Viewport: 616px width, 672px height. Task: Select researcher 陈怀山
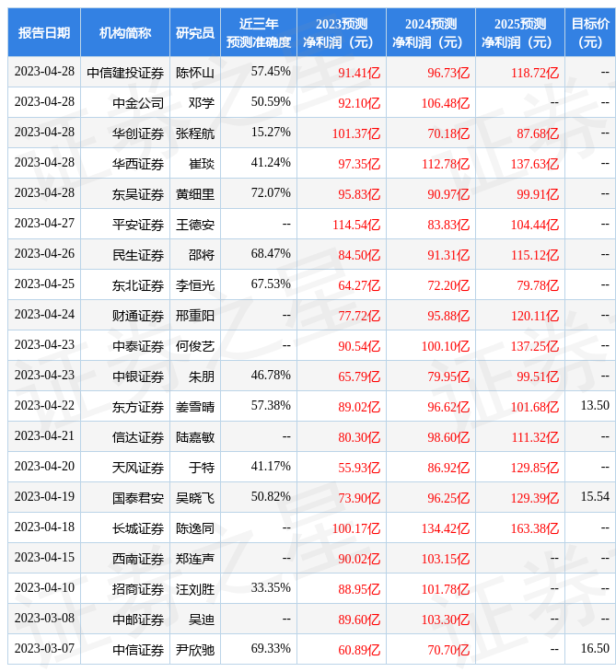click(x=195, y=73)
